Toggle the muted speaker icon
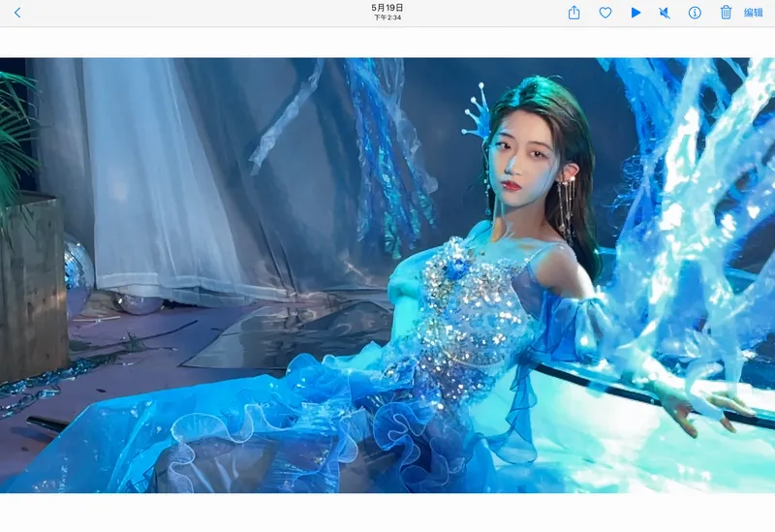The height and width of the screenshot is (532, 775). tap(665, 13)
